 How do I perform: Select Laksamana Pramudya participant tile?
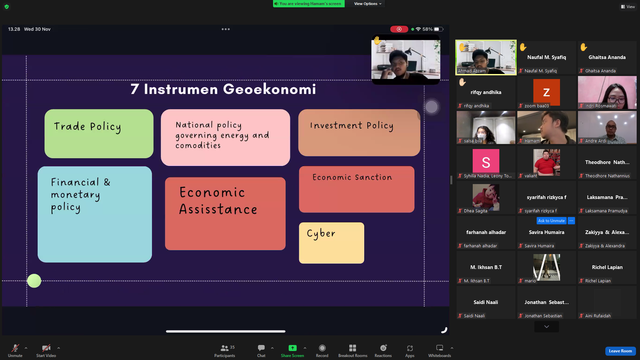(607, 198)
